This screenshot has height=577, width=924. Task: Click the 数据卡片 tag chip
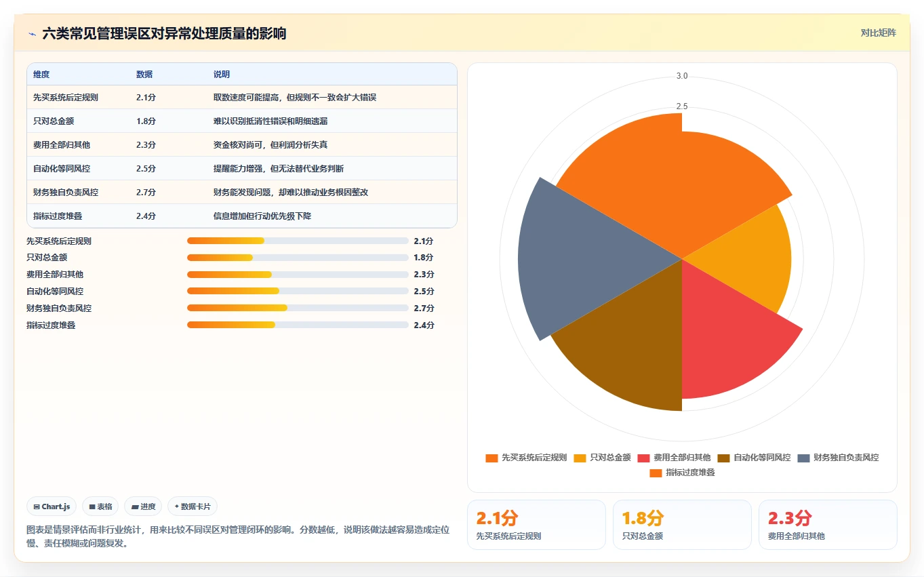pos(193,506)
